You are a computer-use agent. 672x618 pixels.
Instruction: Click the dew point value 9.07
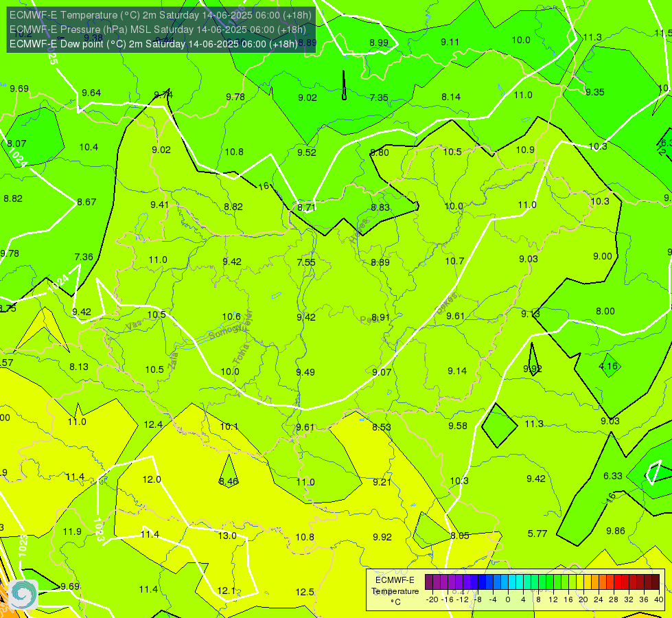point(382,372)
